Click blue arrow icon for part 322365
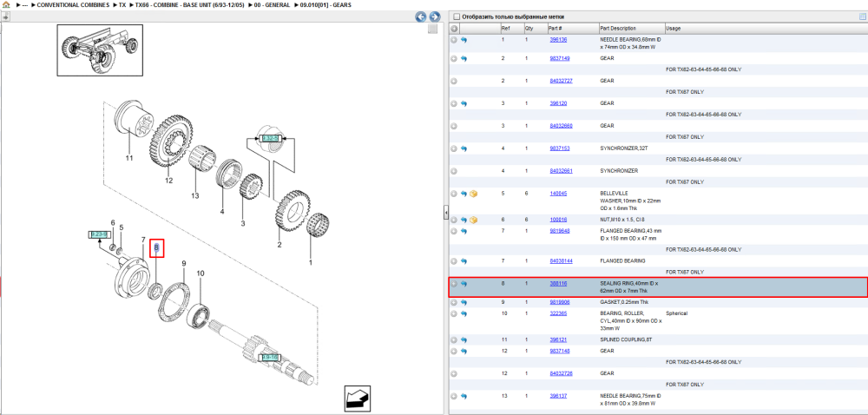The width and height of the screenshot is (868, 415). pyautogui.click(x=464, y=313)
